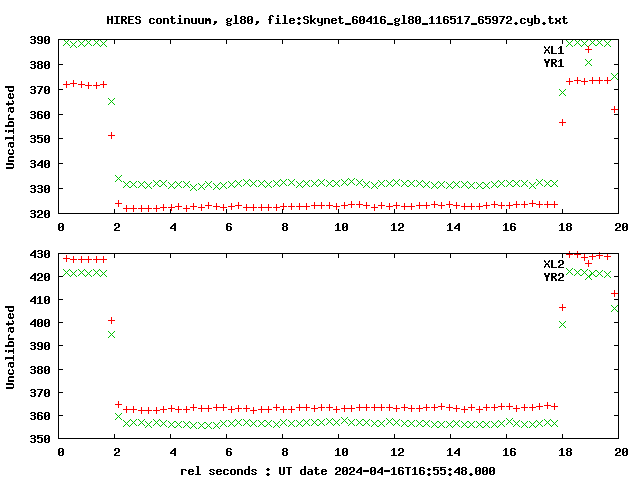Click the 380 tick label on top plot
The height and width of the screenshot is (480, 640).
tap(40, 65)
